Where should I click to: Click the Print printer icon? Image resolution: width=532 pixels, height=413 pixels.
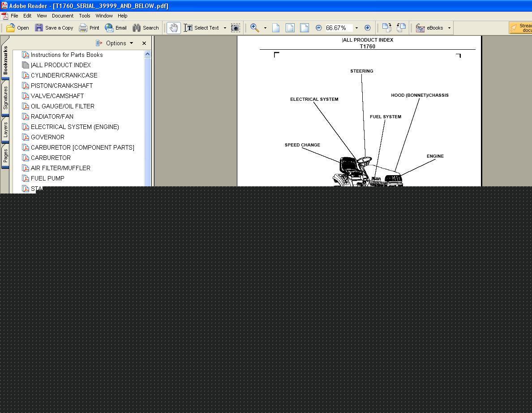pyautogui.click(x=83, y=28)
